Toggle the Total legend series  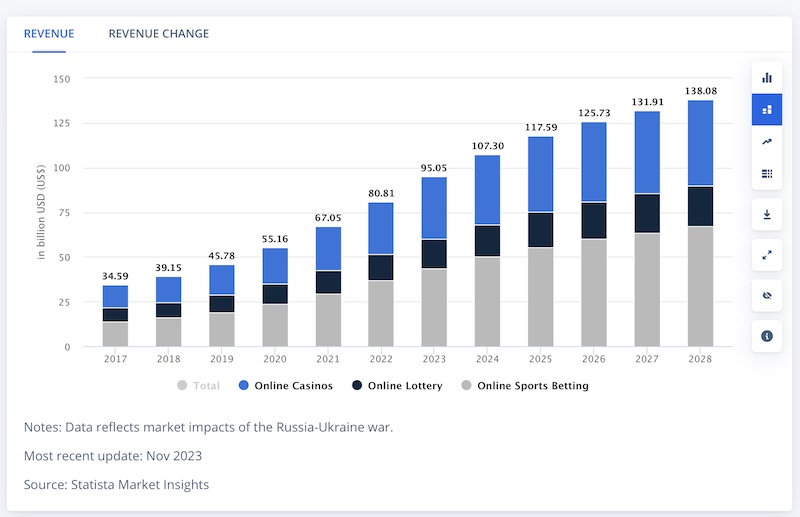198,385
